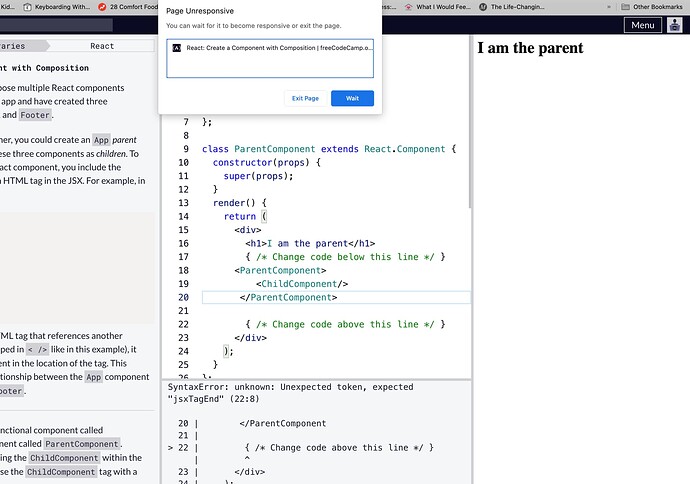Click The Life-Changin bookmark icon
Screen dimensions: 690x484
[483, 7]
